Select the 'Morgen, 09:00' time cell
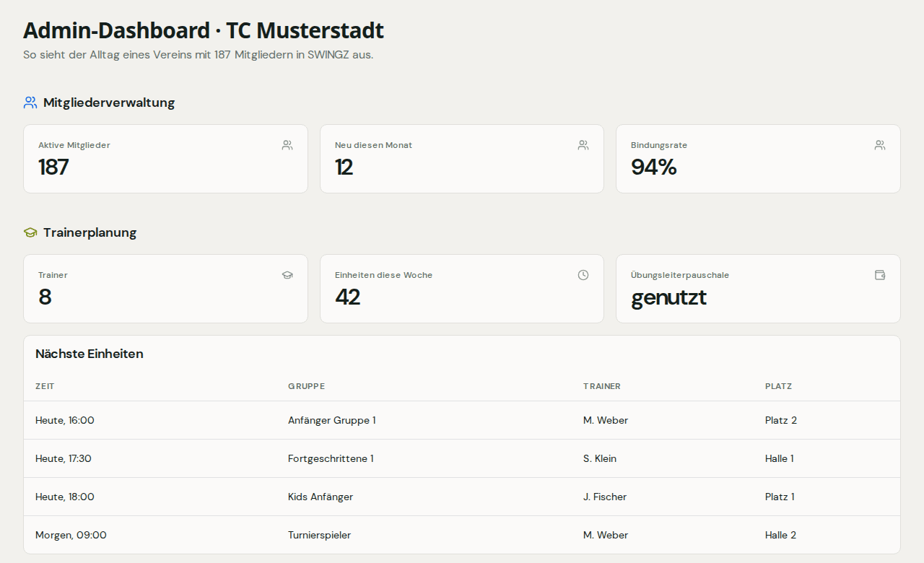Image resolution: width=924 pixels, height=563 pixels. click(x=71, y=535)
